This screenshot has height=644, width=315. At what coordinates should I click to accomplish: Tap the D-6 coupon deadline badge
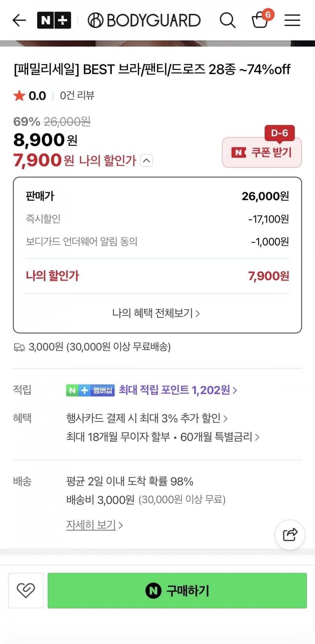[279, 133]
